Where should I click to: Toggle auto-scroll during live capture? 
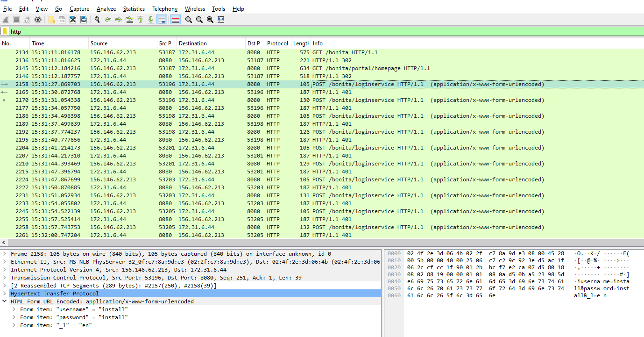tap(162, 20)
